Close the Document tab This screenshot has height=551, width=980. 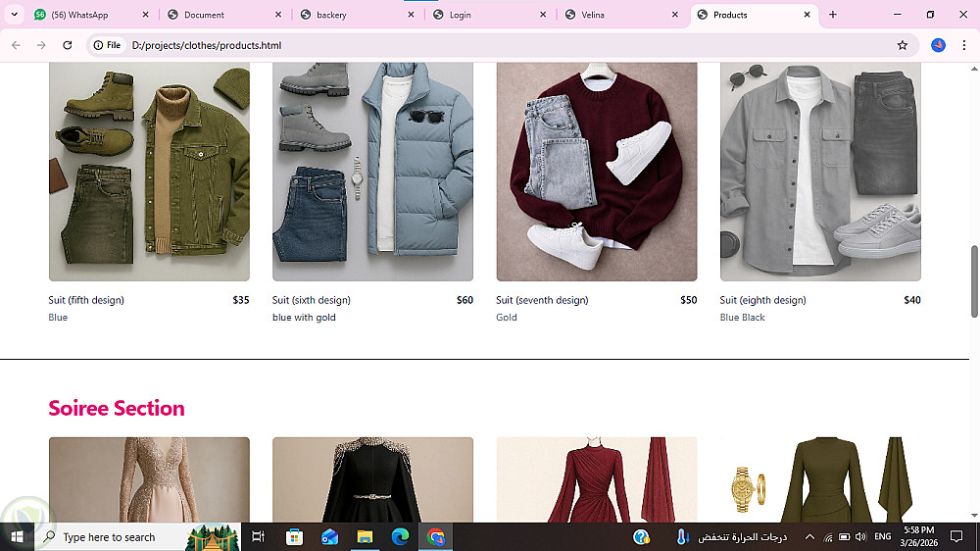coord(278,15)
